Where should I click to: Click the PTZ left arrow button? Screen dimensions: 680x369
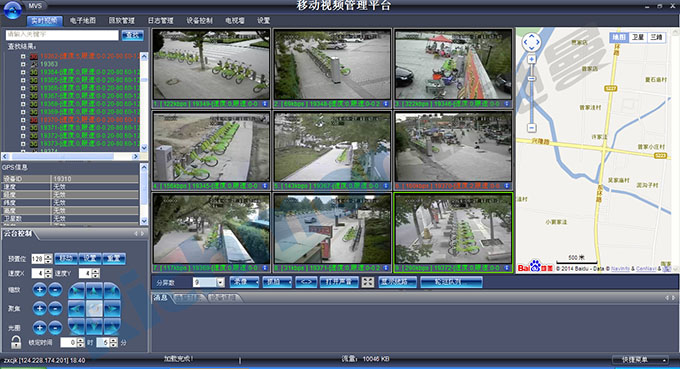[77, 309]
